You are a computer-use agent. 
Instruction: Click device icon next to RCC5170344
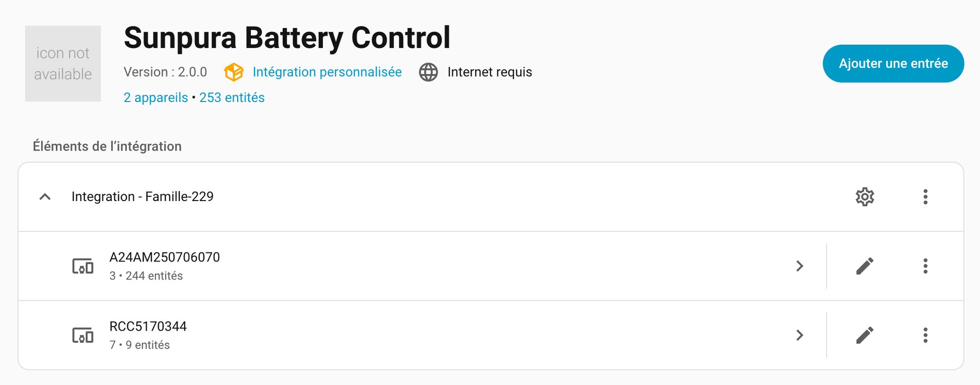(x=83, y=335)
